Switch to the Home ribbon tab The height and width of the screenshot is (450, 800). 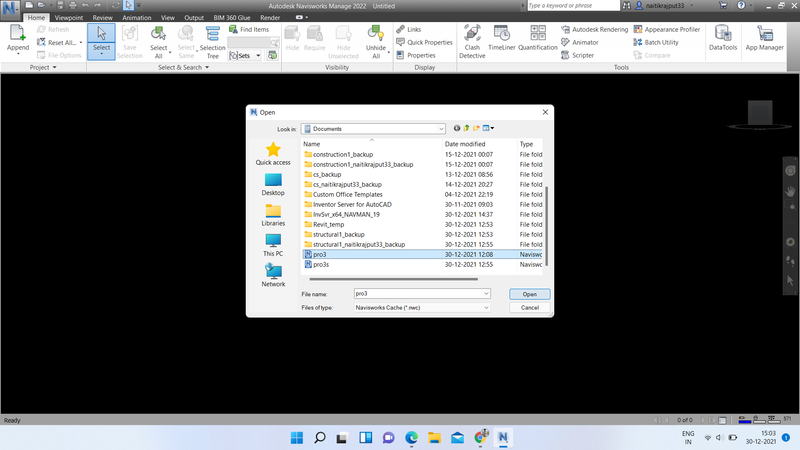tap(36, 17)
